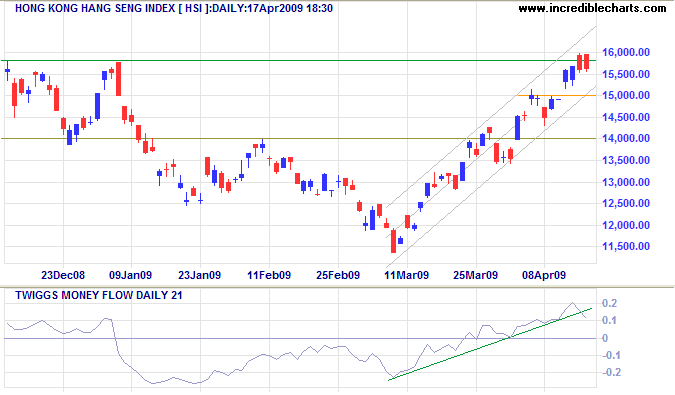The height and width of the screenshot is (395, 675).
Task: Click the 23Dec08 date label
Action: click(x=63, y=275)
